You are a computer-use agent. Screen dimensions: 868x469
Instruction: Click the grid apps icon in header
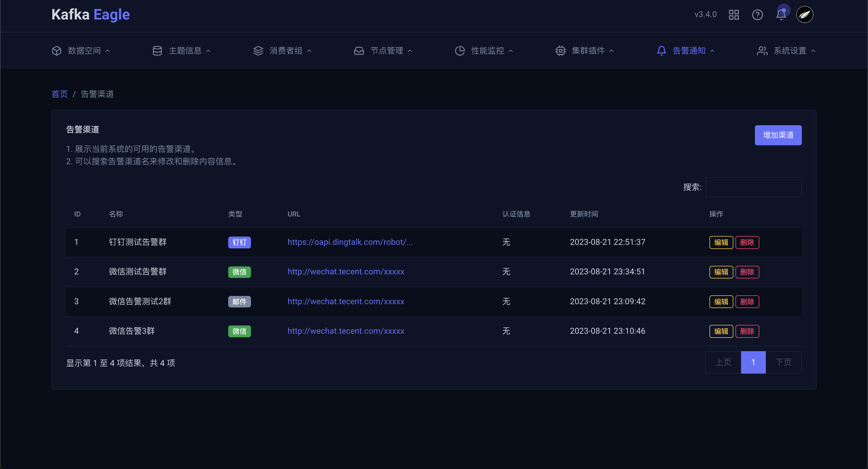pyautogui.click(x=734, y=15)
